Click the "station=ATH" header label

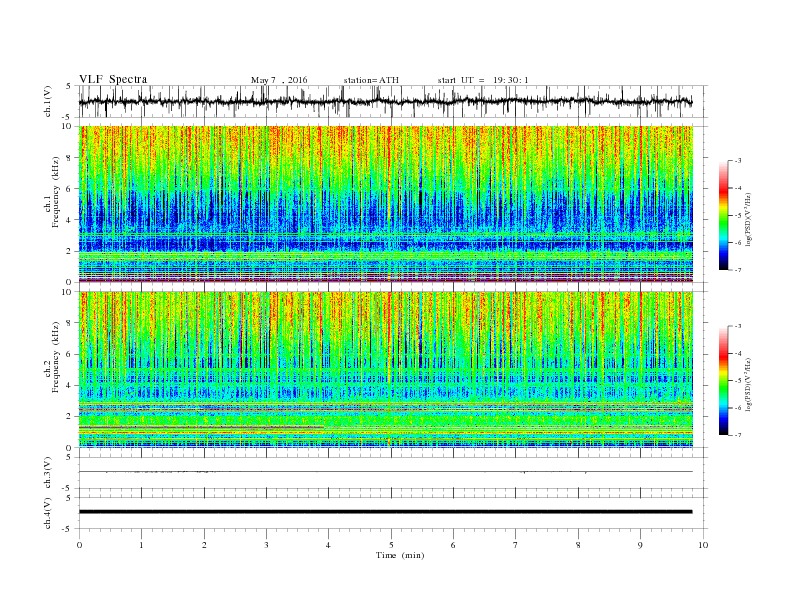(371, 80)
